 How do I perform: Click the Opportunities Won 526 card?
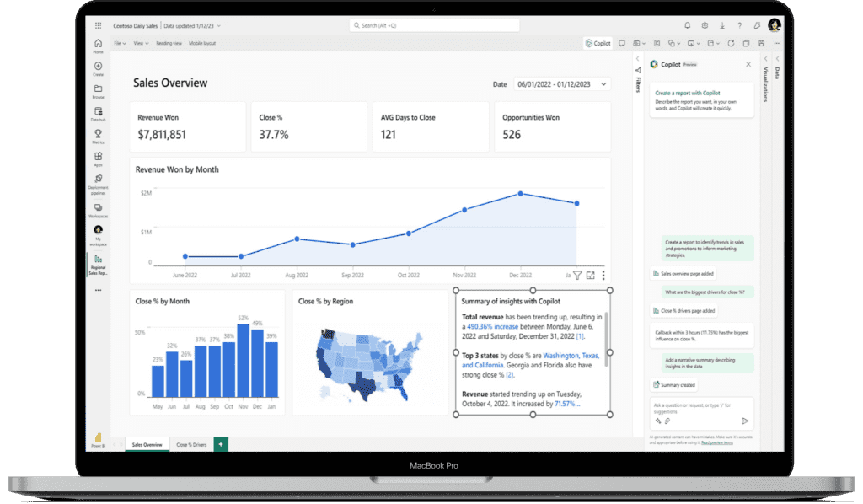point(552,126)
